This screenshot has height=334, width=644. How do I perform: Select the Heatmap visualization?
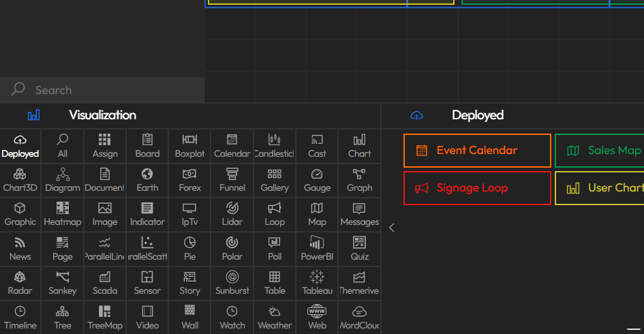pyautogui.click(x=63, y=215)
